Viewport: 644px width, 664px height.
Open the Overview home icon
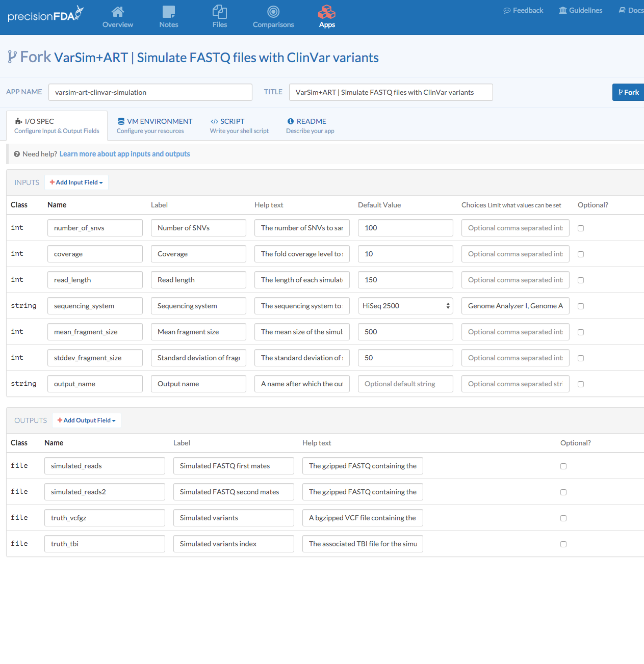pyautogui.click(x=118, y=12)
